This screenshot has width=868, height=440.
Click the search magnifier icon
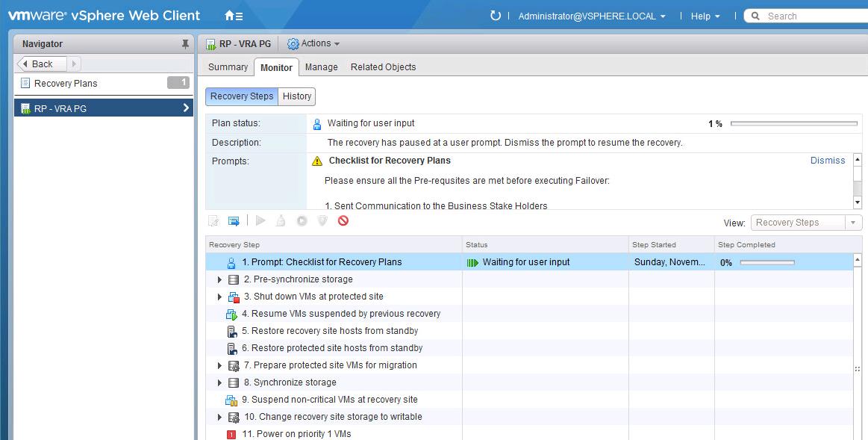pos(755,16)
